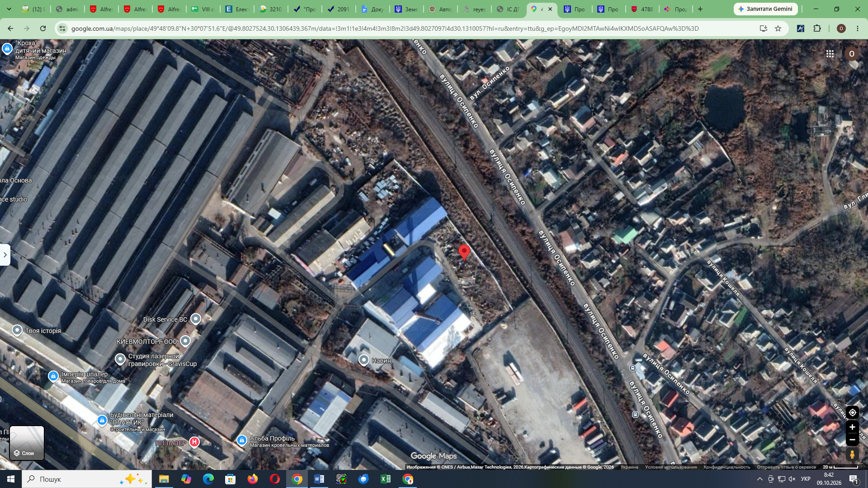Open Імперія шпалер store marker
Viewport: 868px width, 488px height.
53,376
